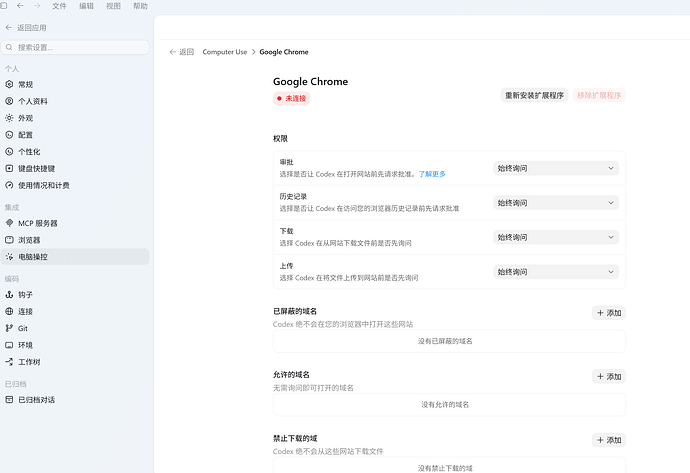Image resolution: width=690 pixels, height=473 pixels.
Task: Open the 文件 menu
Action: tap(59, 6)
